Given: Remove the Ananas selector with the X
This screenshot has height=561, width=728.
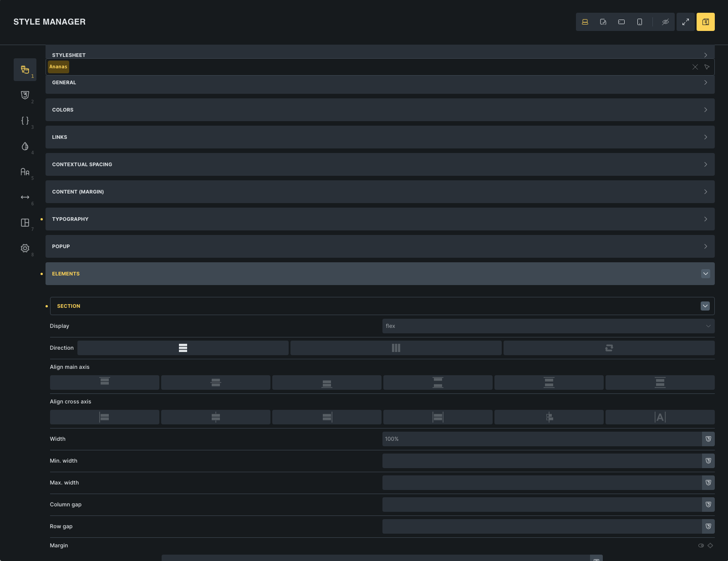Looking at the screenshot, I should pyautogui.click(x=695, y=67).
